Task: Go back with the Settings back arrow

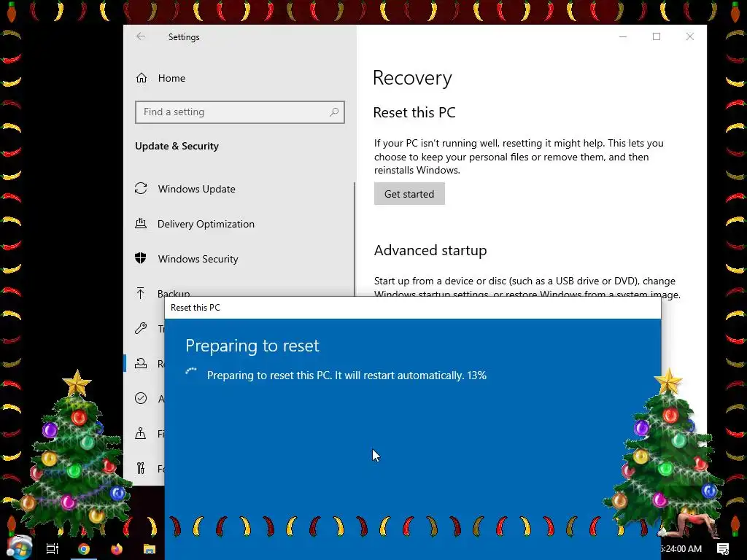Action: coord(141,36)
